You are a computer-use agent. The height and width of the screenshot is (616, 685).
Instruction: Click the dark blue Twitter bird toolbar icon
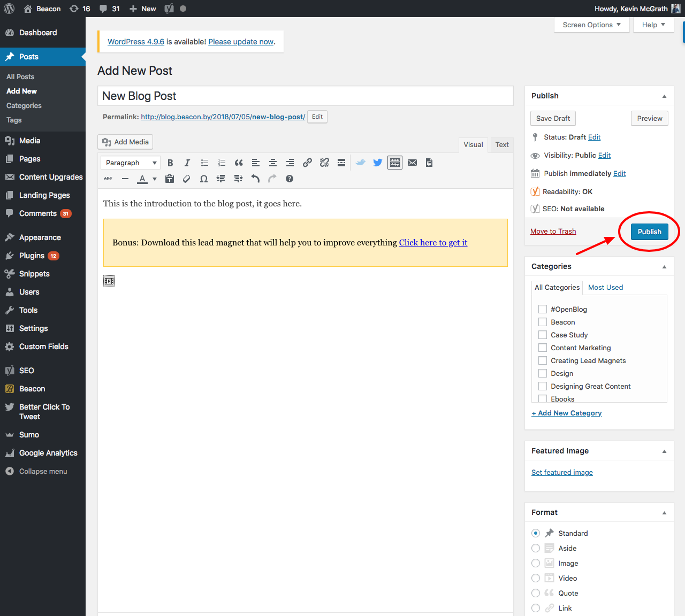(378, 163)
